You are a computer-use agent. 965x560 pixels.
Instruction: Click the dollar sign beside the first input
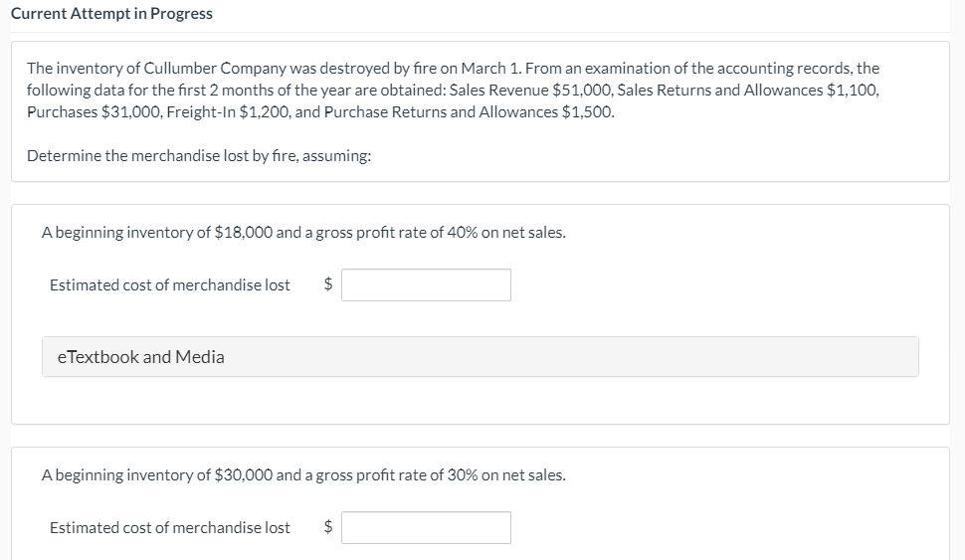(328, 284)
